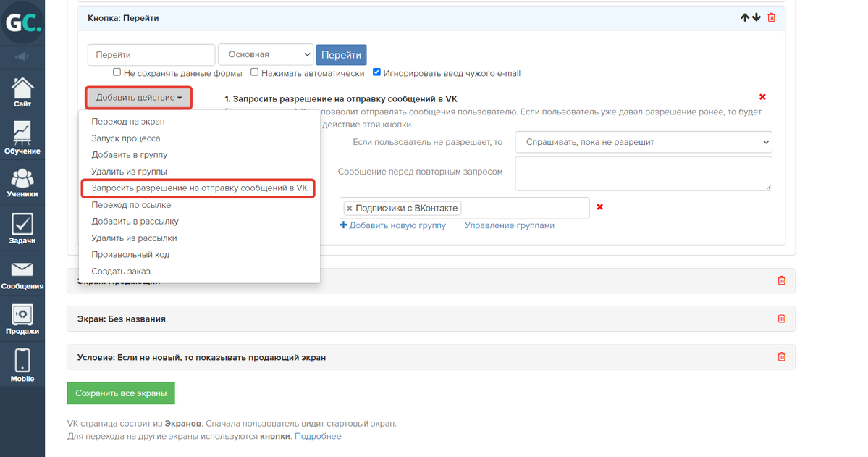Remove the VK permission action with red cross
Image resolution: width=868 pixels, height=457 pixels.
762,97
